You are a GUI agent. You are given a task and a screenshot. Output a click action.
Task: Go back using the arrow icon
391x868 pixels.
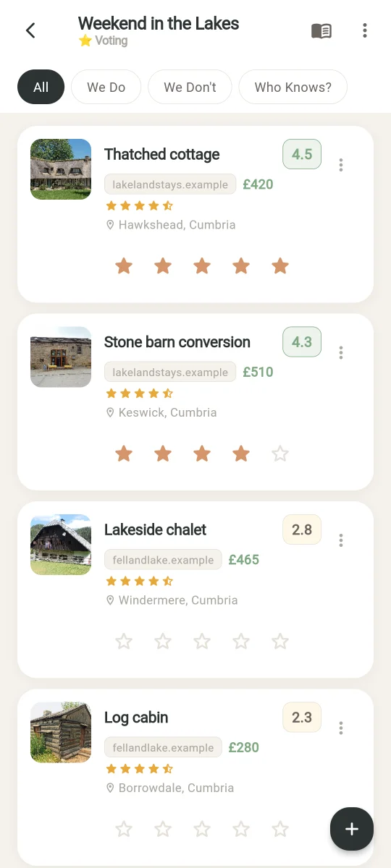(30, 30)
